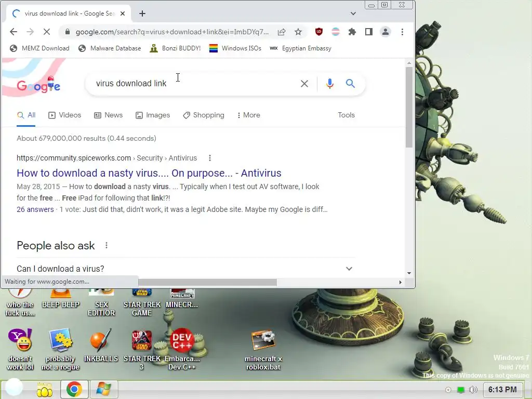Clear the search query with the X
The width and height of the screenshot is (532, 399).
(x=304, y=84)
